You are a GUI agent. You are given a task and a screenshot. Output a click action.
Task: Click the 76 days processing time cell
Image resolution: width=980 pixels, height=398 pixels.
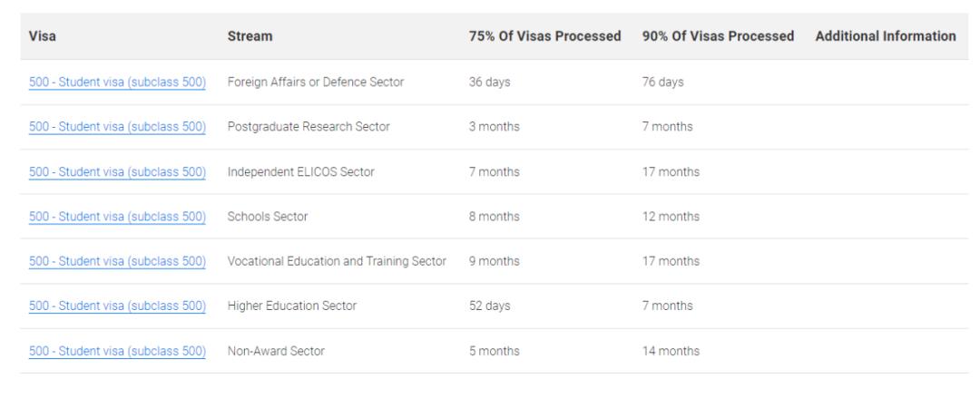662,82
